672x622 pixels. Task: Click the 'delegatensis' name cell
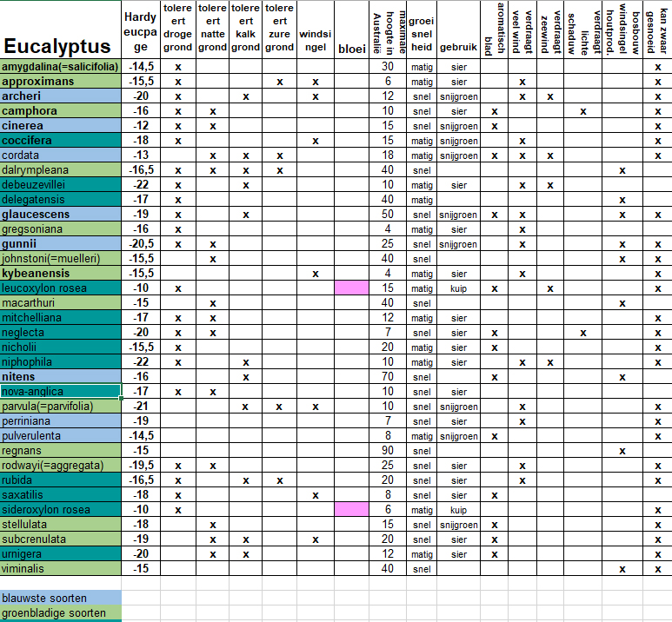(x=61, y=200)
